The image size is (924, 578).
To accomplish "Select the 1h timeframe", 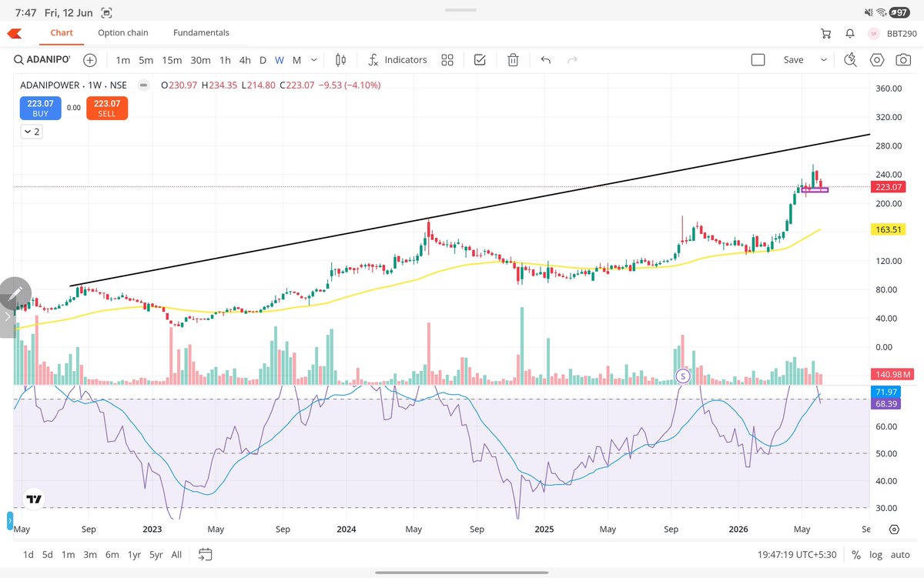I will (x=225, y=60).
